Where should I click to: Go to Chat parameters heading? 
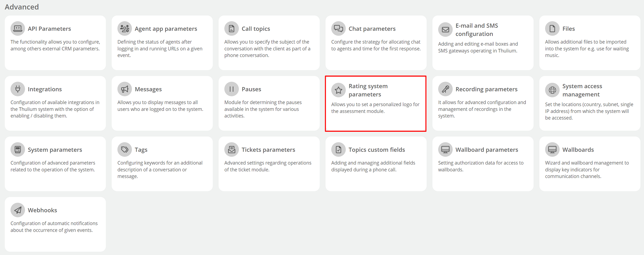372,29
